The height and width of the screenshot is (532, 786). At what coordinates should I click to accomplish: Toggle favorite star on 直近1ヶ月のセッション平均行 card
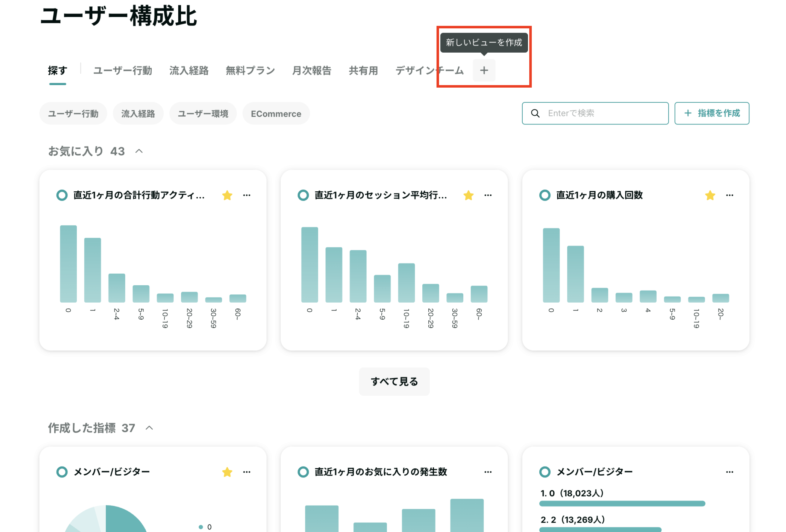pos(468,195)
